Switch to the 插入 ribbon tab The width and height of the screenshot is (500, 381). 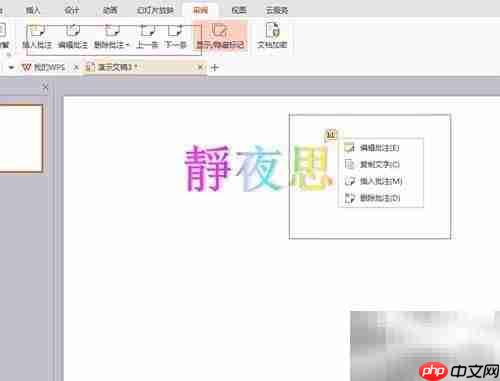[x=33, y=10]
